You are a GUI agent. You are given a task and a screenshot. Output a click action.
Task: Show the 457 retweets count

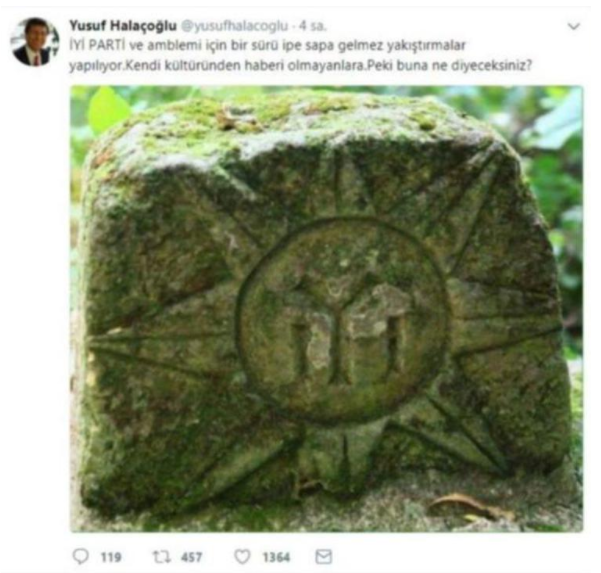(x=192, y=557)
